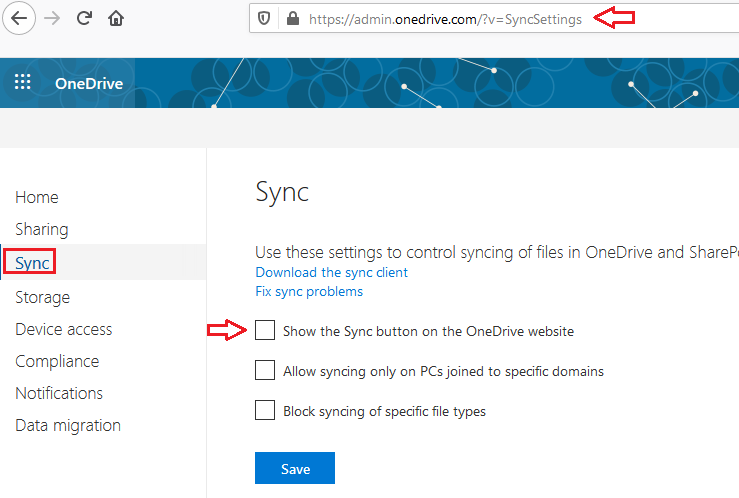739x498 pixels.
Task: Tick Block syncing of specific file types
Action: [265, 410]
